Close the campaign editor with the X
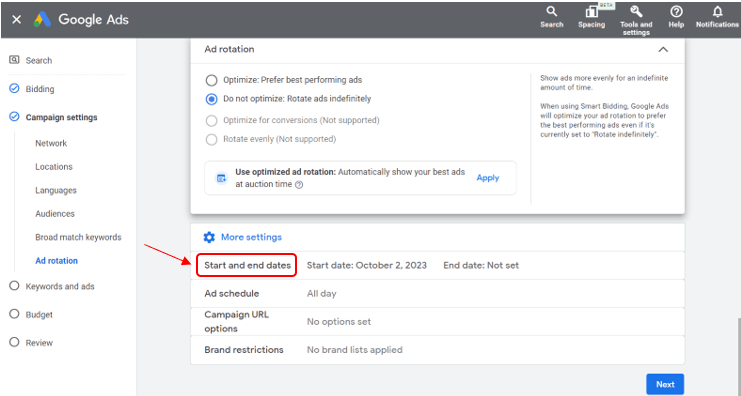741x396 pixels. (17, 19)
